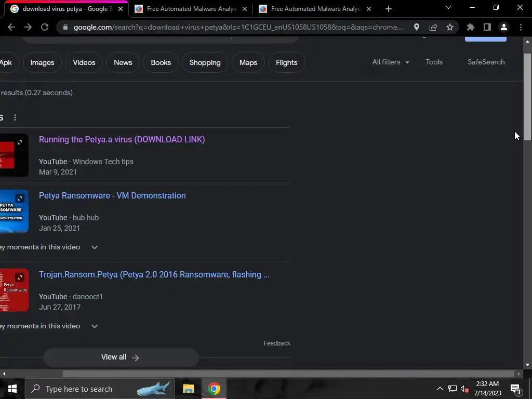The image size is (532, 399).
Task: Click the muted volume tray icon
Action: tap(464, 389)
